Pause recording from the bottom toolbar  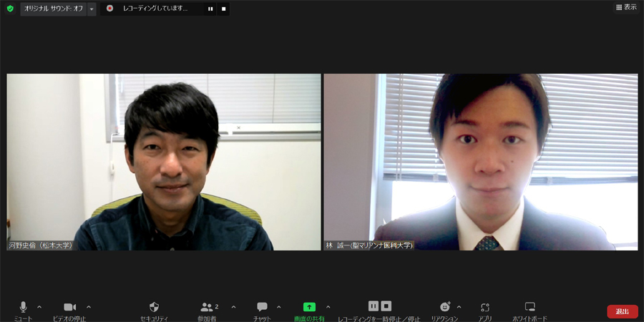click(373, 306)
